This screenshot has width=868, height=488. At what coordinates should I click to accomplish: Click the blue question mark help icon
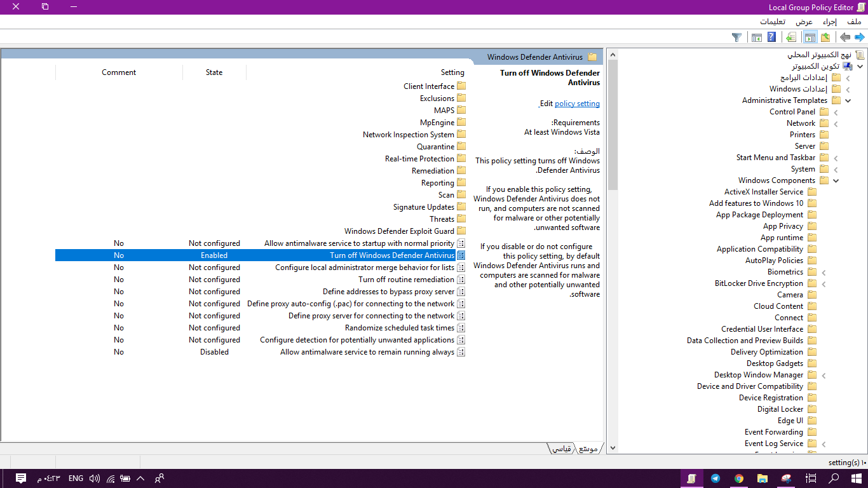[x=771, y=37]
